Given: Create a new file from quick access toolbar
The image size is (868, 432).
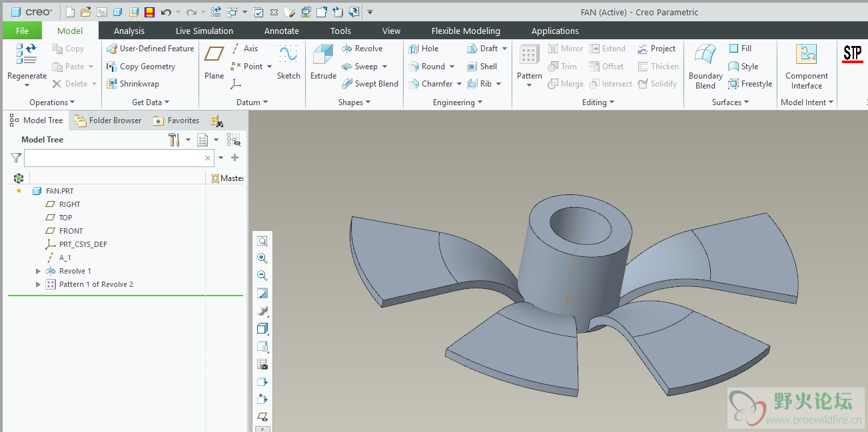Looking at the screenshot, I should 71,12.
